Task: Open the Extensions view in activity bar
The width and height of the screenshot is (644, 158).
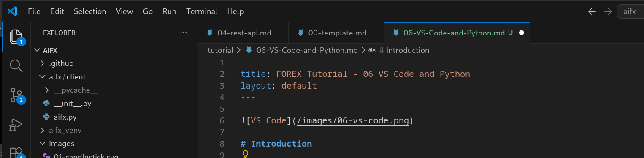Action: tap(16, 152)
